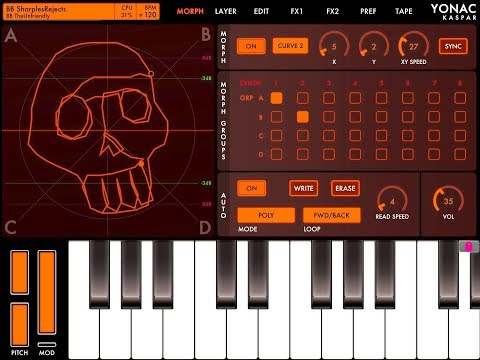Enable group A checkbox for synth 2
This screenshot has height=360, width=480.
303,98
